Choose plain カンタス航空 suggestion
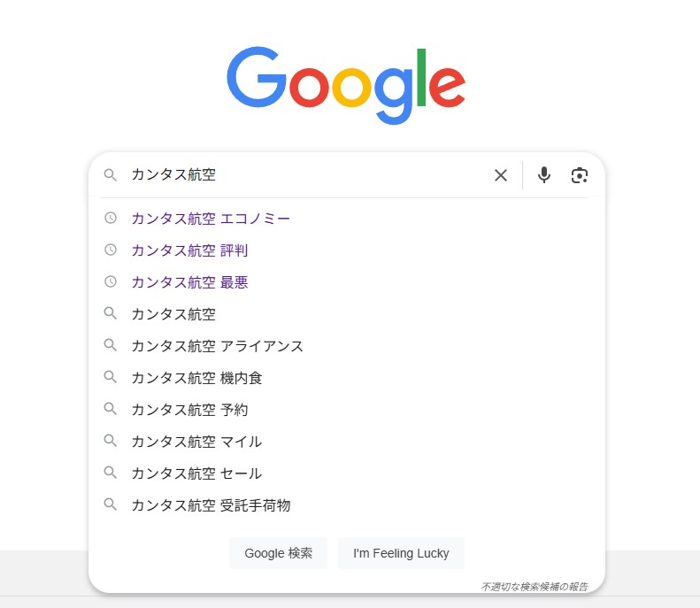 coord(346,314)
